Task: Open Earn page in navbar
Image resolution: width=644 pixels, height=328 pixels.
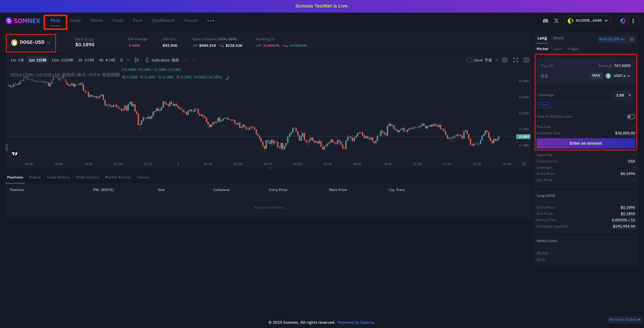Action: [x=138, y=21]
